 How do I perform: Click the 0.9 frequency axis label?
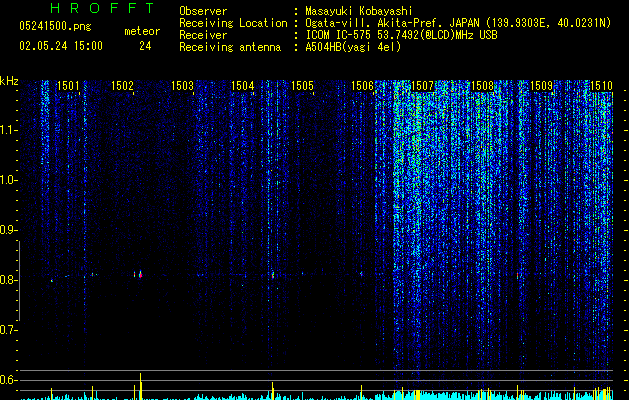7,230
